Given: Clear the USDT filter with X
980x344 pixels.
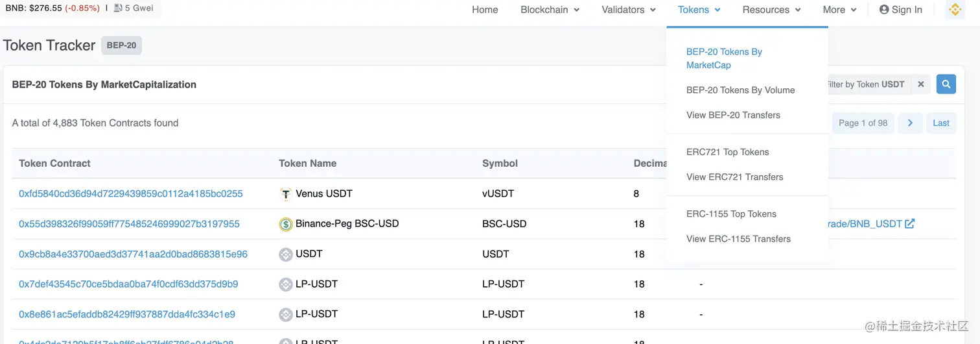Looking at the screenshot, I should 921,84.
